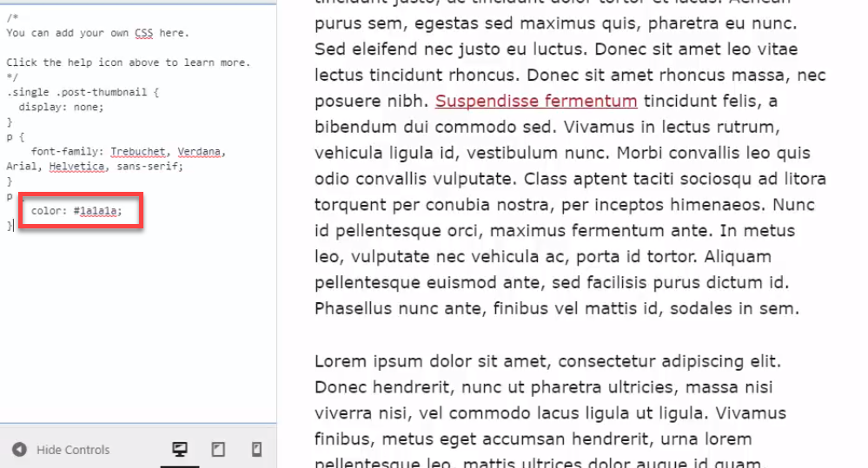Collapse the panel with the Hide Controls arrow icon
The width and height of the screenshot is (868, 468).
point(19,450)
